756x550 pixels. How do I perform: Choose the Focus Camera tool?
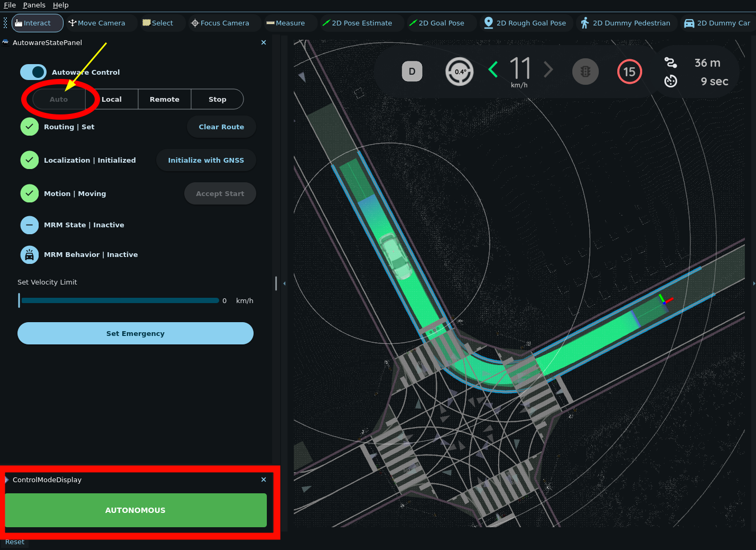[220, 23]
